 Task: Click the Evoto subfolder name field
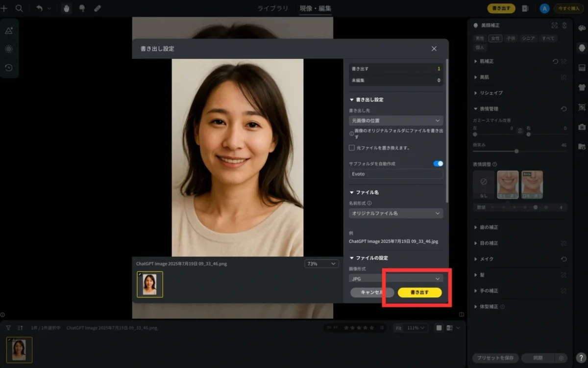[x=396, y=174]
